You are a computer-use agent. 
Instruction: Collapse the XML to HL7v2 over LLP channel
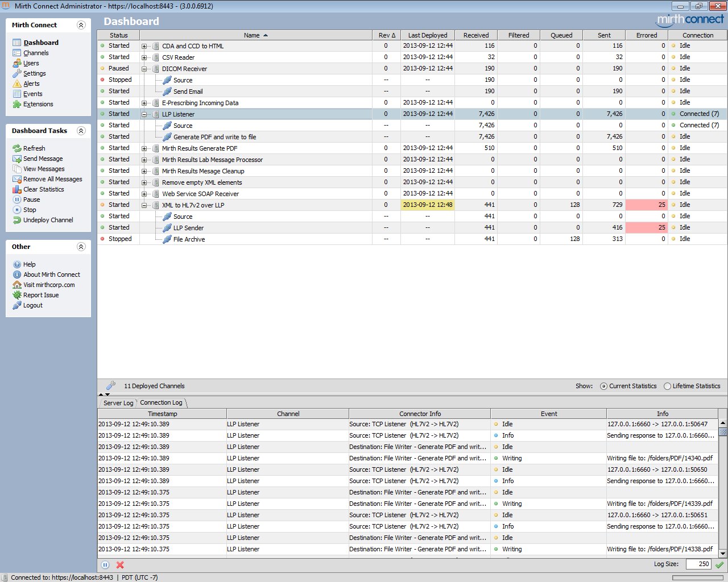[x=144, y=205]
